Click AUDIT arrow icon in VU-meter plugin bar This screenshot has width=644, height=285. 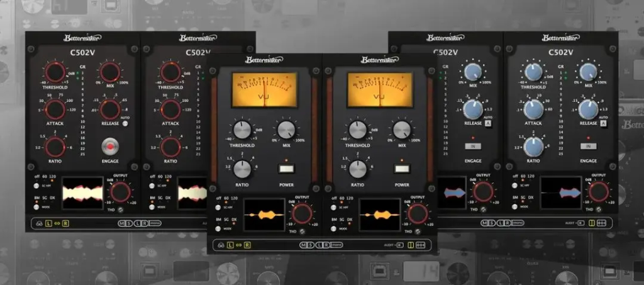point(400,245)
